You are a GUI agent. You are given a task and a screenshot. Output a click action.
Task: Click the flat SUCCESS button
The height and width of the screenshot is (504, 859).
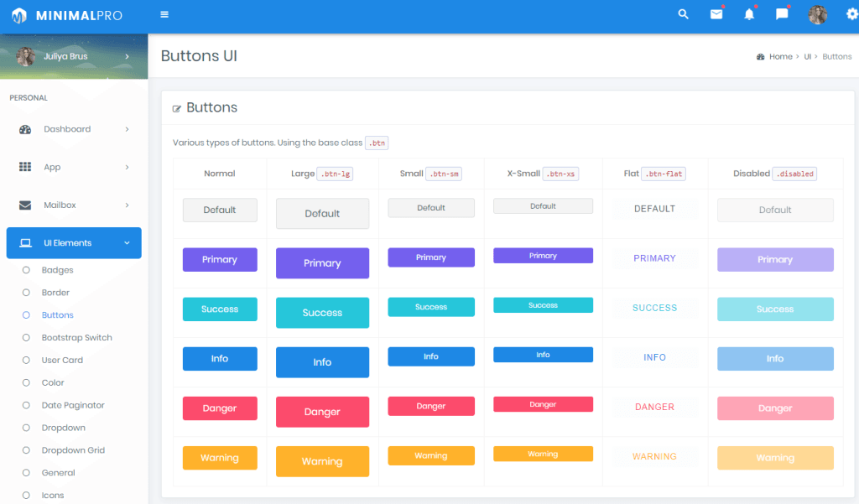654,308
